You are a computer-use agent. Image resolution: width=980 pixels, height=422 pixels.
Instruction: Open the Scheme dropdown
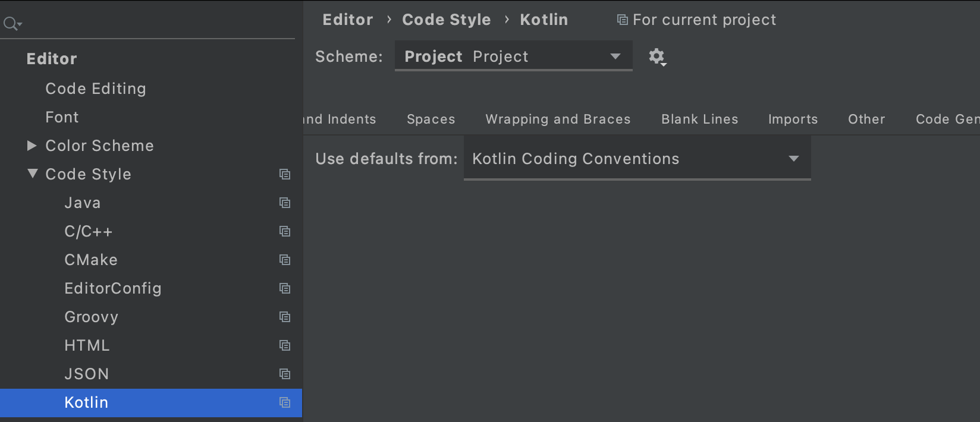pos(513,56)
